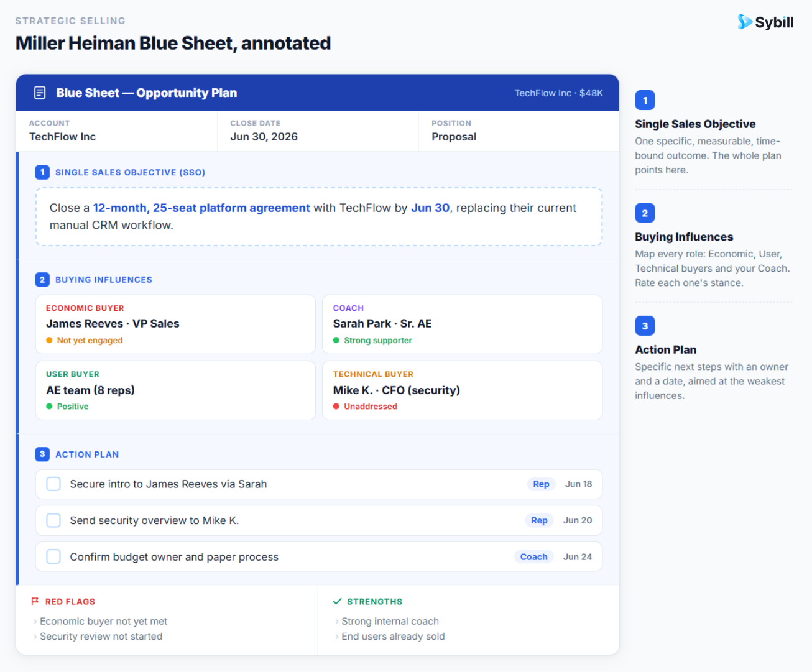The width and height of the screenshot is (812, 672).
Task: Click "Security review not started" red flag
Action: 101,636
